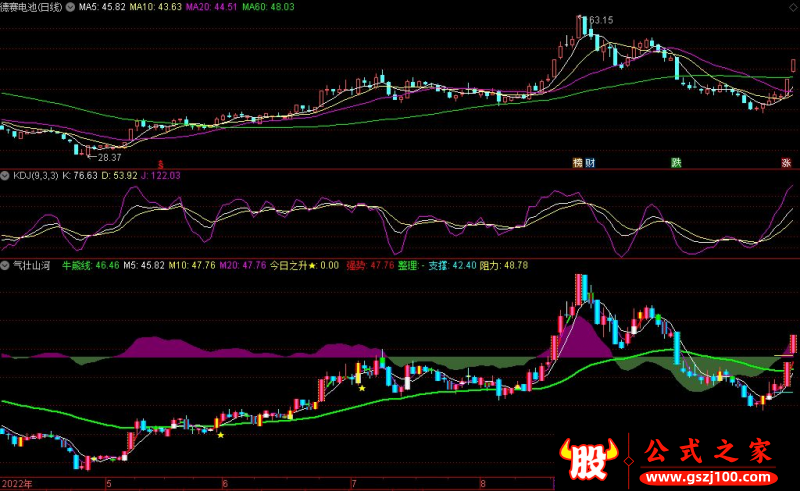The image size is (800, 491).
Task: Jump to month 5 on the time axis
Action: (109, 483)
